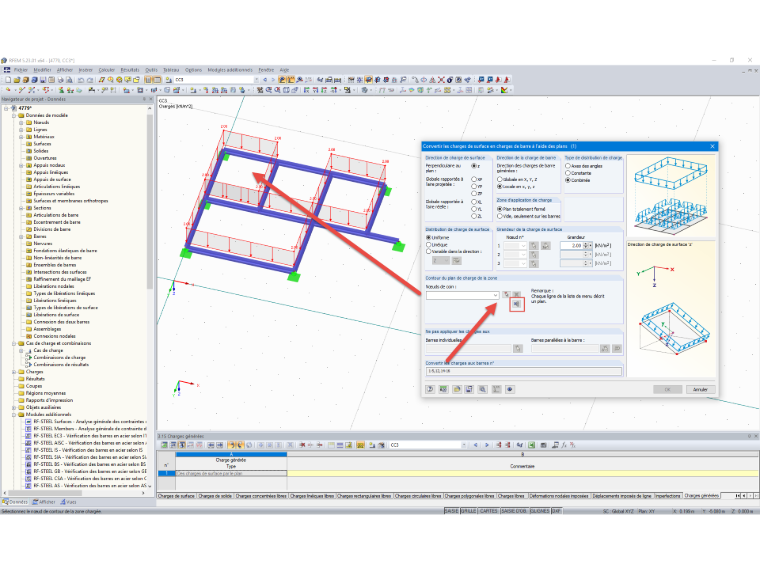
Task: Click spinner arrows of 2.00 Grandeur field
Action: (586, 246)
